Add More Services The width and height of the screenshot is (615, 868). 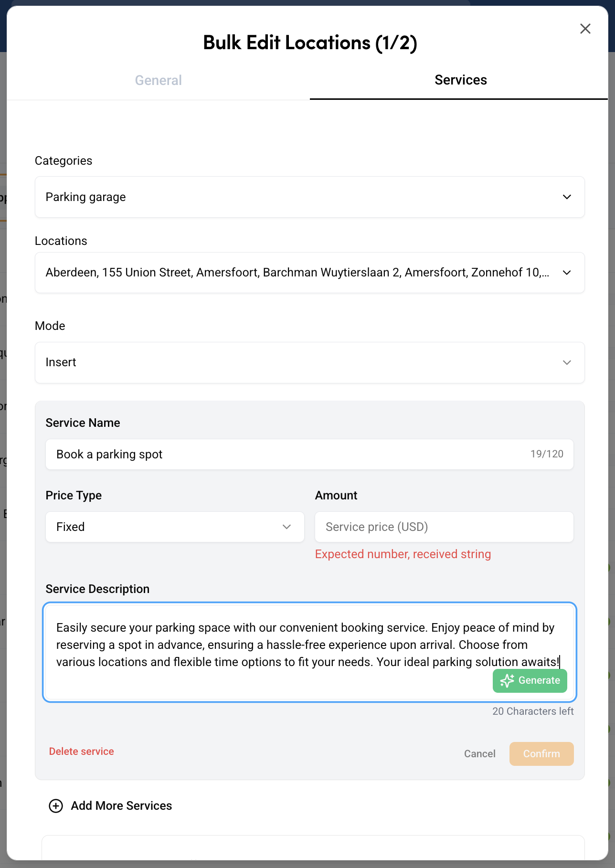(110, 805)
